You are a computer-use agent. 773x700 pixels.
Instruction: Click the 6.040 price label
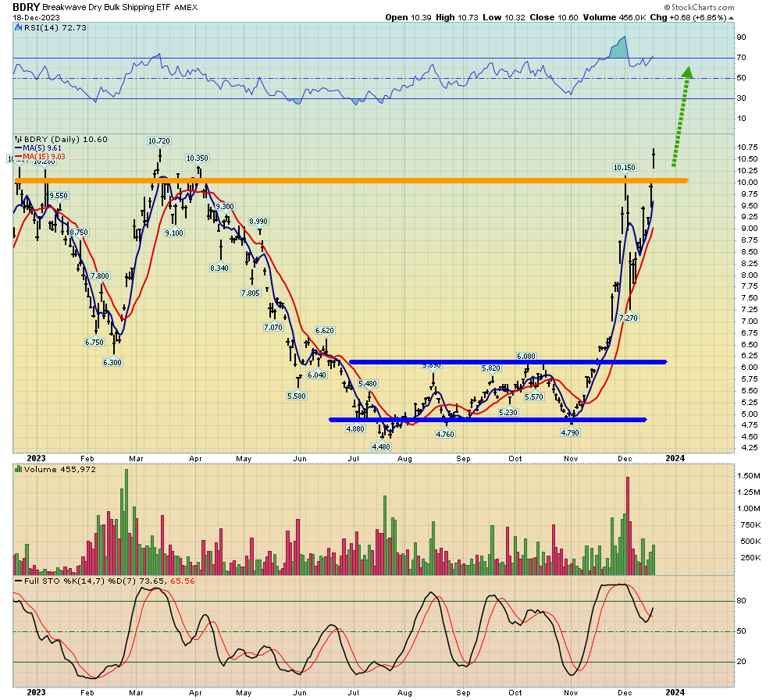pyautogui.click(x=317, y=375)
